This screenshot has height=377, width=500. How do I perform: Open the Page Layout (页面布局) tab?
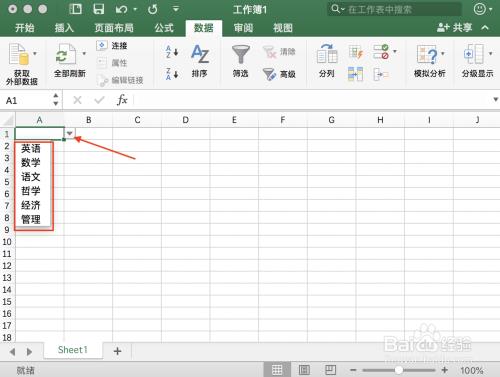(x=114, y=28)
